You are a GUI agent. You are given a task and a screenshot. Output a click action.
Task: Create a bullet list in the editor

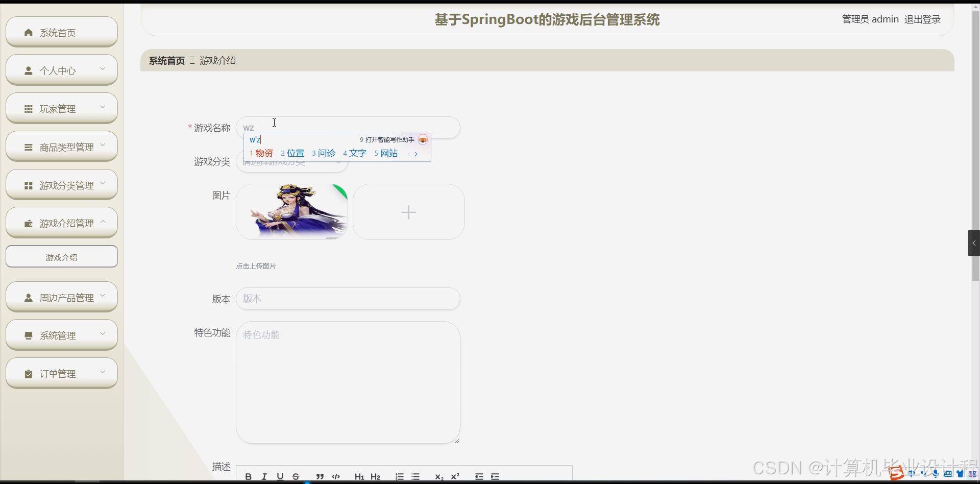point(416,476)
